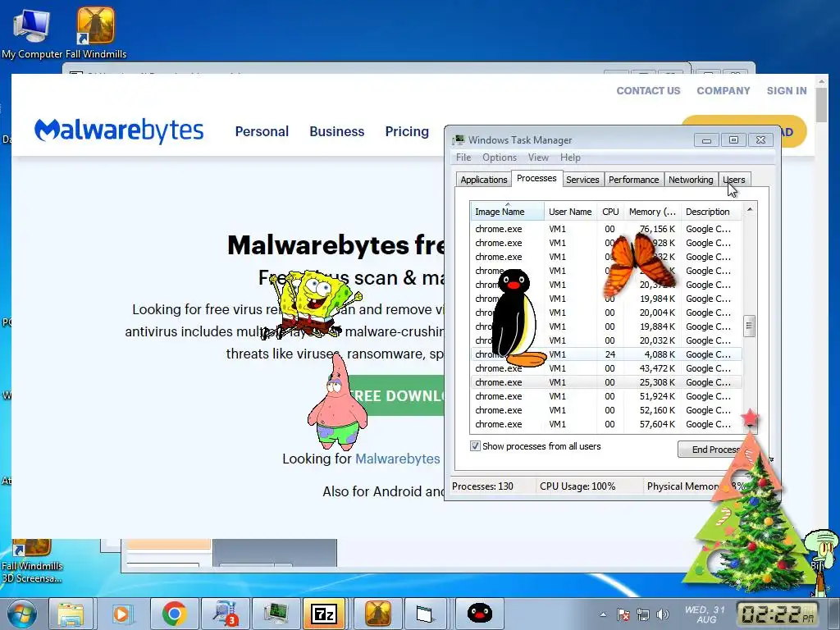The image size is (840, 630).
Task: Switch to the Processes tab
Action: pos(536,178)
